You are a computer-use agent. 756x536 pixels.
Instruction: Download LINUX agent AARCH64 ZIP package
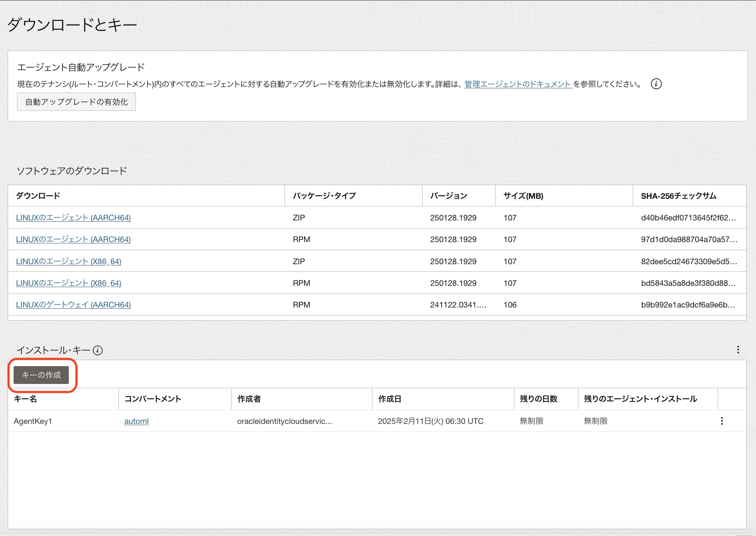[73, 217]
